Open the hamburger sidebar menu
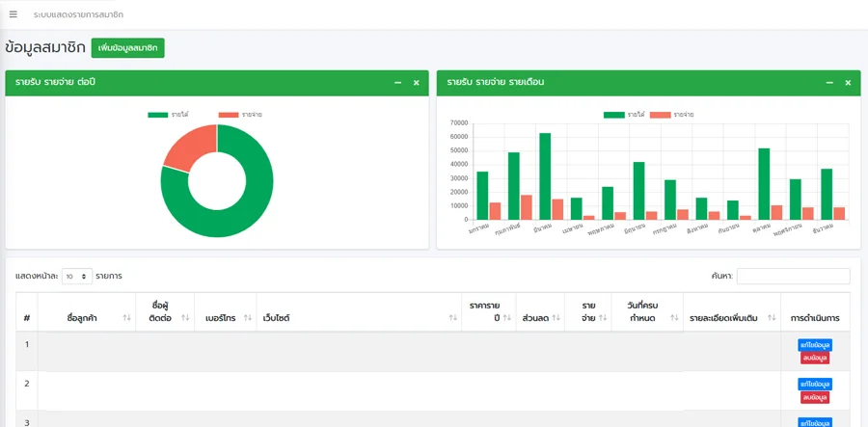 pyautogui.click(x=14, y=14)
